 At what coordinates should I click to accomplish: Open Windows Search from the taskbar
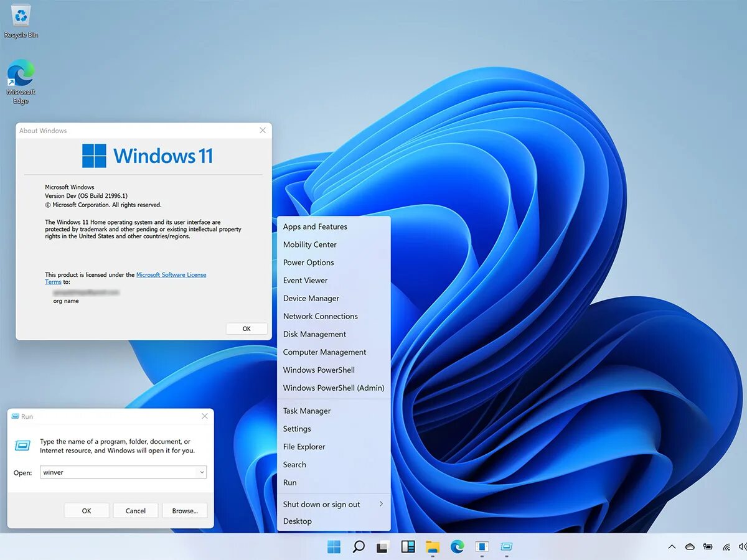tap(359, 546)
